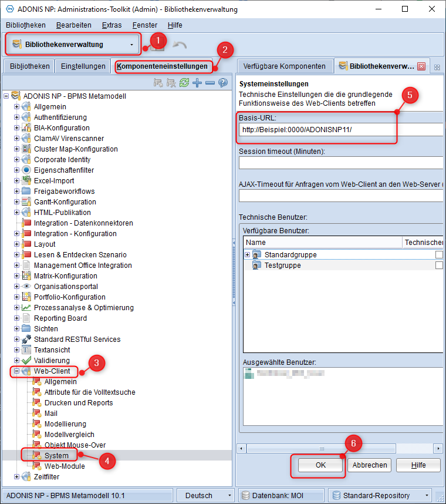Expand the Zeitfilter tree node
The image size is (446, 504).
click(x=16, y=476)
